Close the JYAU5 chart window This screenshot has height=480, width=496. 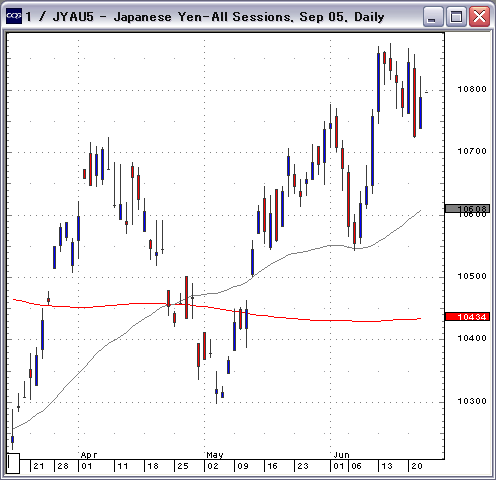click(x=479, y=16)
